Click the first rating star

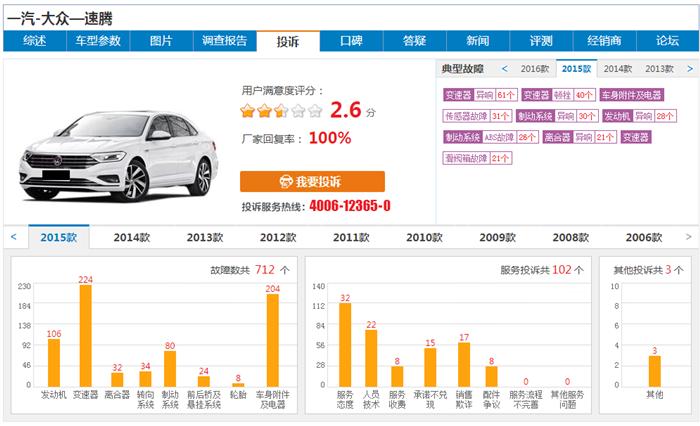(x=247, y=110)
